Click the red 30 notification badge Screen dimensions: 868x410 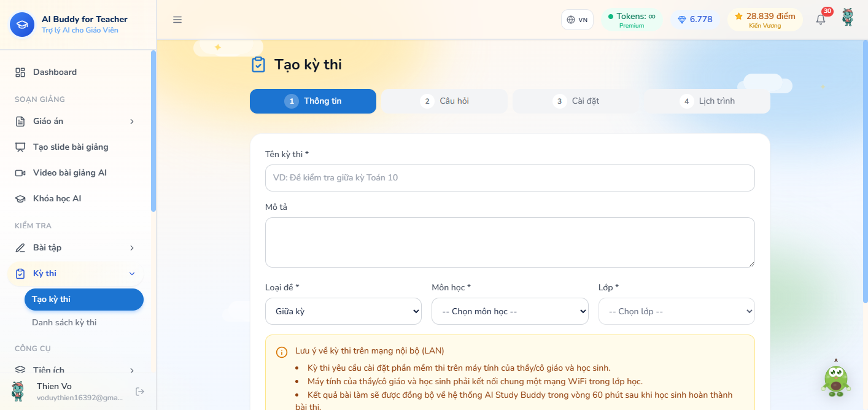point(827,11)
